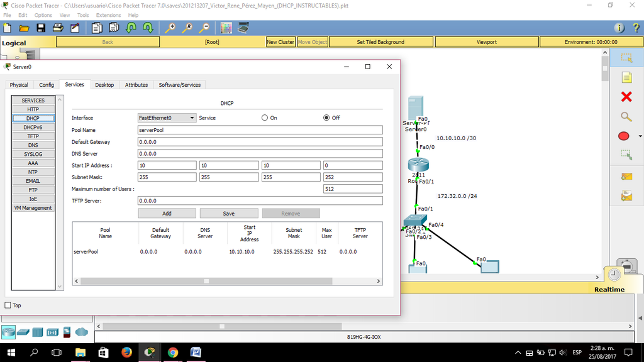The width and height of the screenshot is (644, 362).
Task: Click the Redo green arrow icon
Action: coord(148,28)
